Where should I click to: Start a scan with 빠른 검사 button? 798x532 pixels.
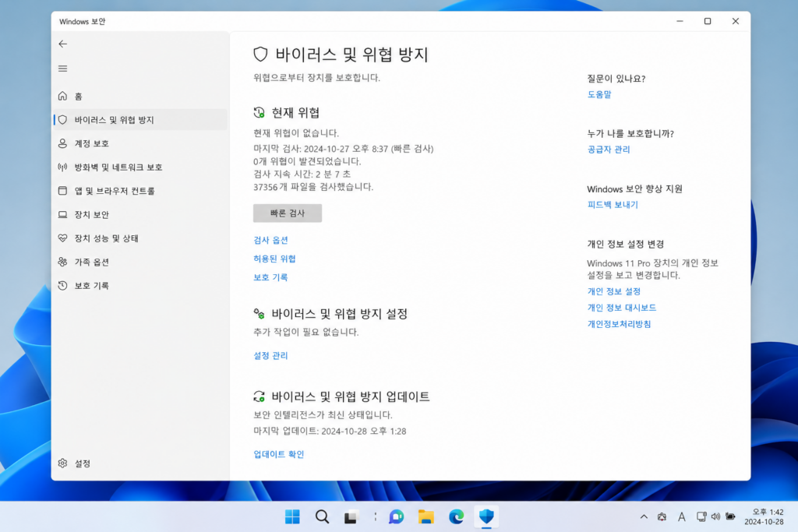click(288, 213)
